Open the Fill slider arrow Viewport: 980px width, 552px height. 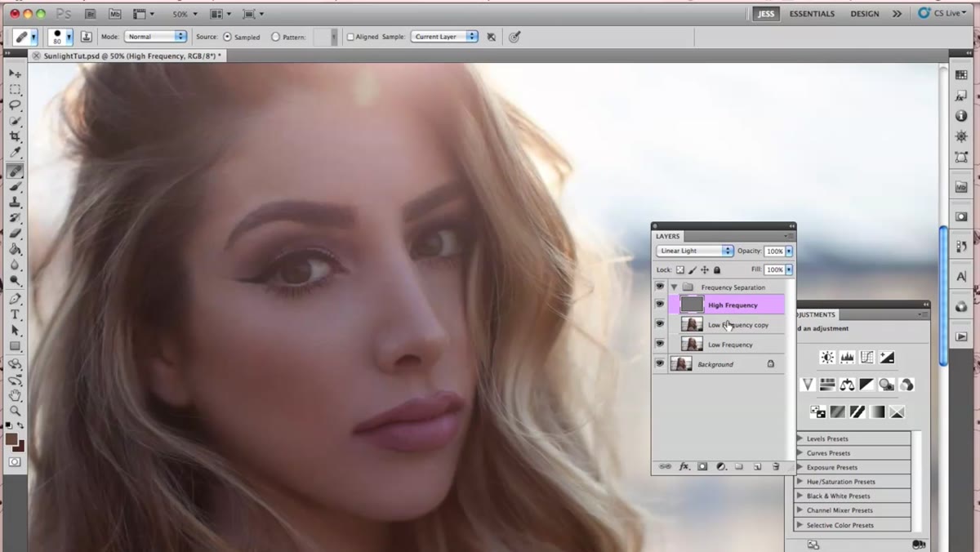[789, 269]
